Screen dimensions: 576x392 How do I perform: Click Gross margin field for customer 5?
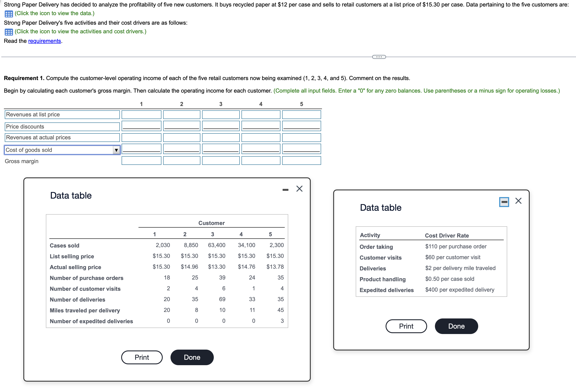click(301, 161)
